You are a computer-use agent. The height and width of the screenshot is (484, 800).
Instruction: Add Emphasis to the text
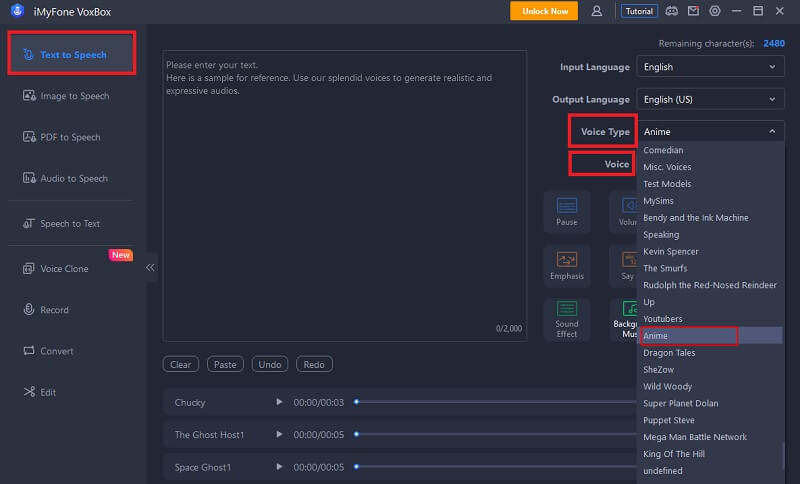(x=567, y=265)
